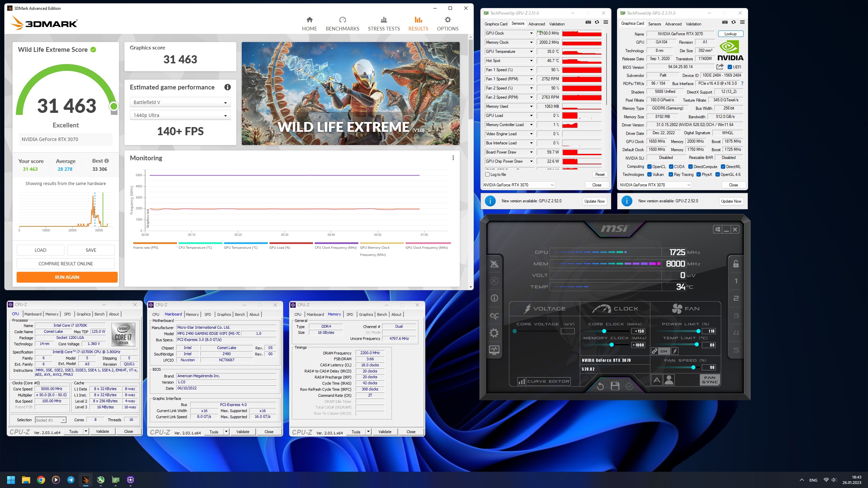Open MSI Afterburner settings gear
The height and width of the screenshot is (488, 868).
click(494, 333)
